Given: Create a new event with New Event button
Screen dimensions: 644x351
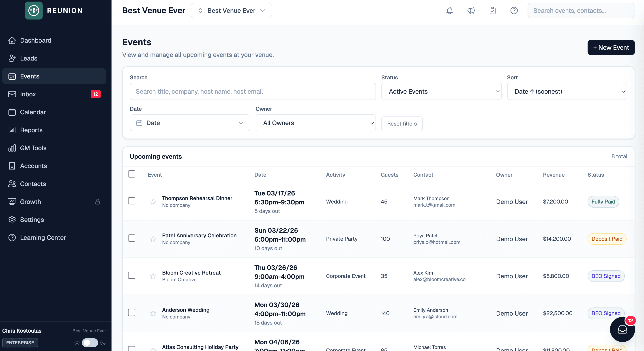Looking at the screenshot, I should [611, 48].
